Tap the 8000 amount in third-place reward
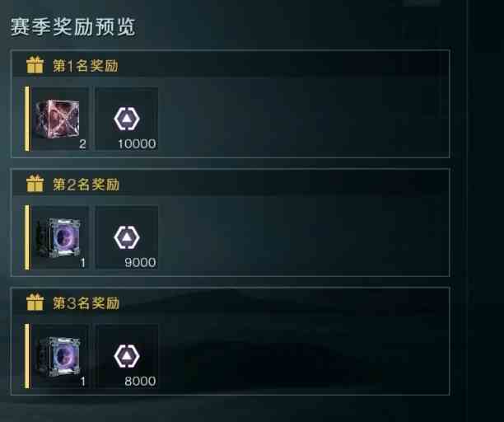Screen dimensions: 504x422 point(140,381)
